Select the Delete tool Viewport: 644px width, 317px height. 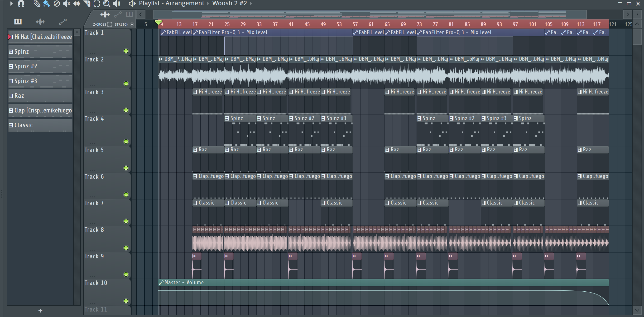[x=57, y=4]
